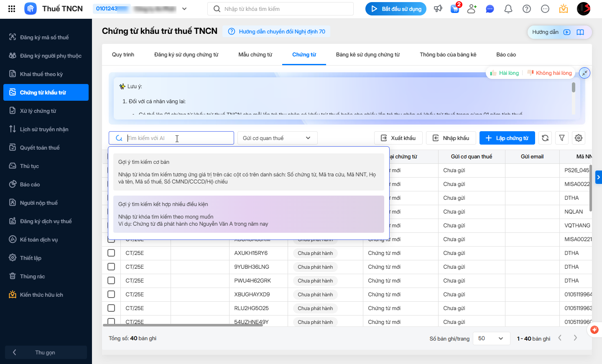This screenshot has height=364, width=602.
Task: Expand the company selector chevron in the header
Action: click(184, 9)
